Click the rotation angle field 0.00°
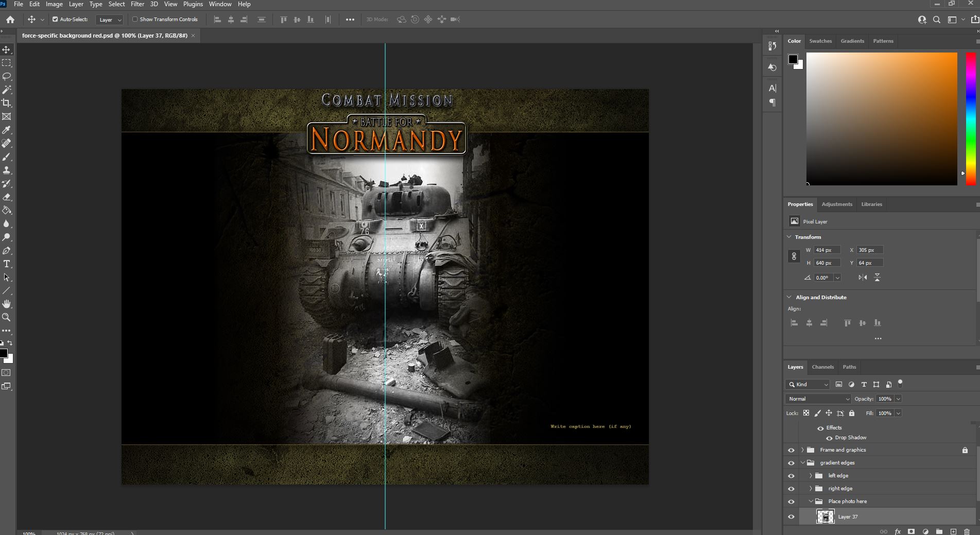Viewport: 980px width, 535px height. point(823,278)
